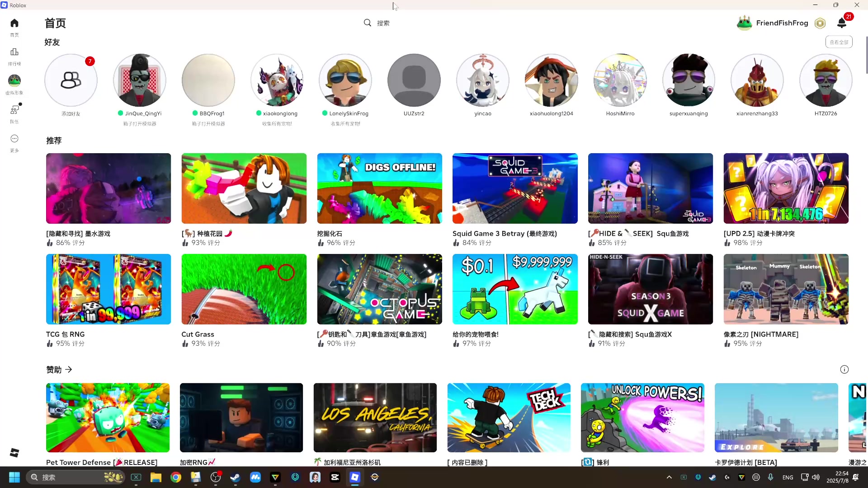The height and width of the screenshot is (488, 868).
Task: Open friend xiaokonglong's avatar
Action: (277, 80)
